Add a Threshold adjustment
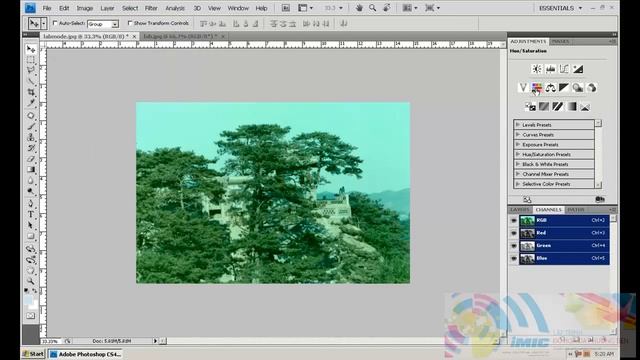 tap(558, 107)
